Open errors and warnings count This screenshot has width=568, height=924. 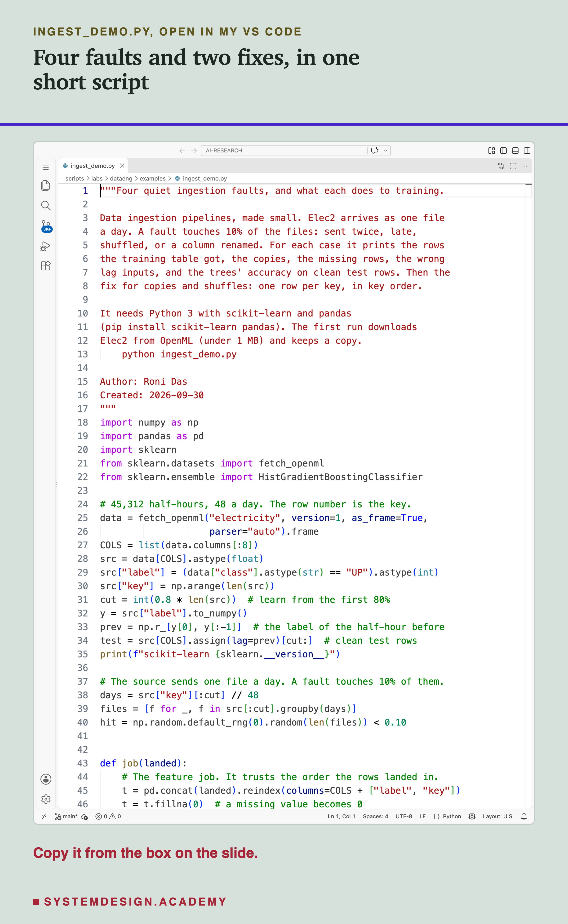108,816
